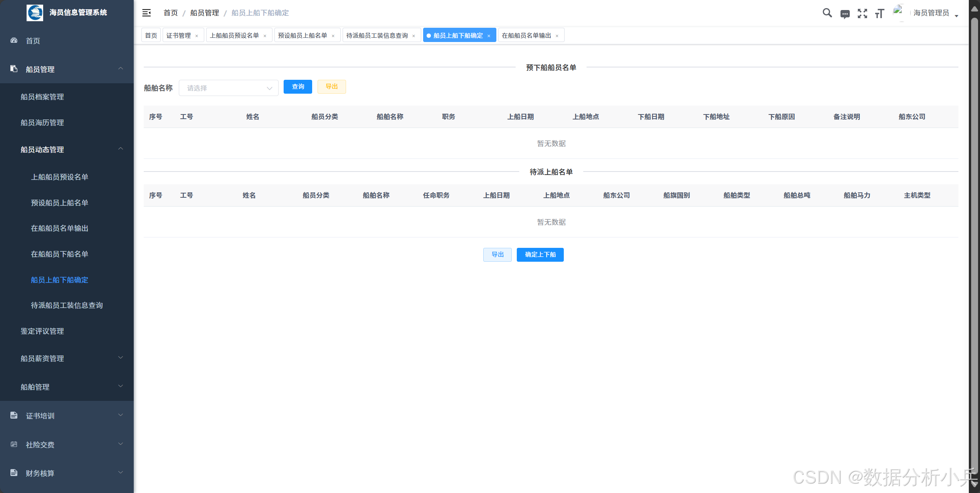The image size is (980, 493).
Task: Close the 证书管理 tab
Action: click(197, 36)
